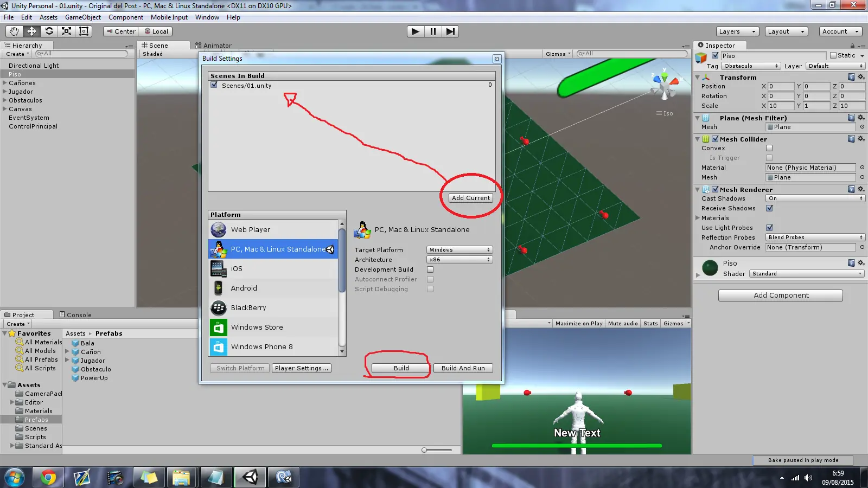868x488 pixels.
Task: Open the Architecture x86 dropdown
Action: coord(459,260)
